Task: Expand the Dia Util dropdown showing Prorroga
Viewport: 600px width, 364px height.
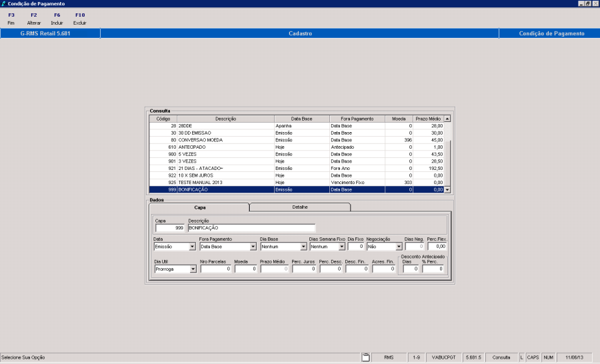Action: point(193,269)
